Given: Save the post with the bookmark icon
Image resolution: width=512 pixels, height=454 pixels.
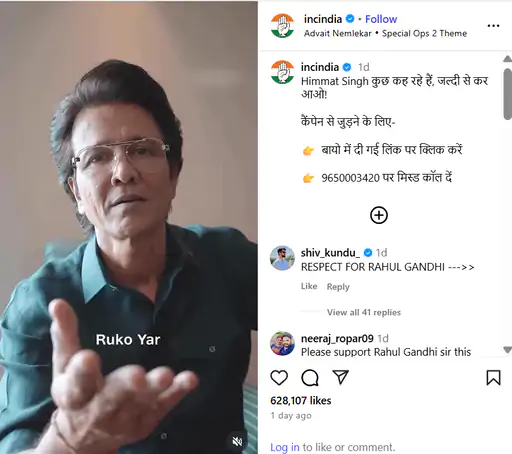Looking at the screenshot, I should 493,378.
